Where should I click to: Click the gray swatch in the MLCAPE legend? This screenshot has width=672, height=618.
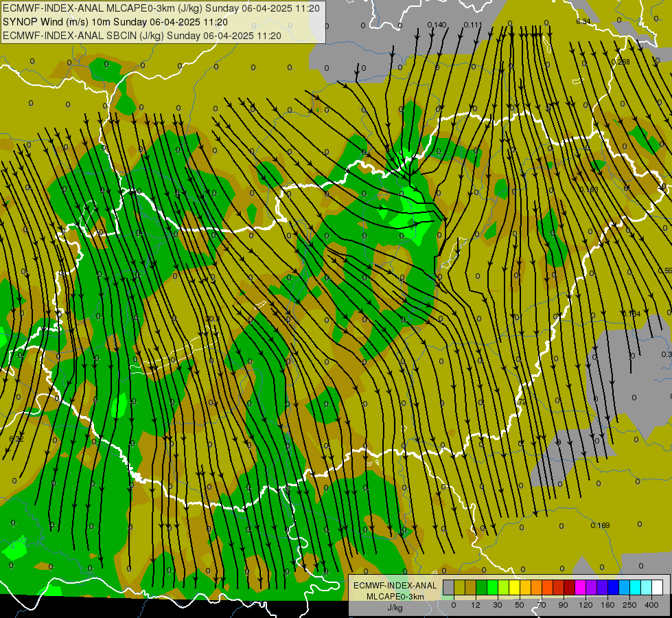point(449,587)
